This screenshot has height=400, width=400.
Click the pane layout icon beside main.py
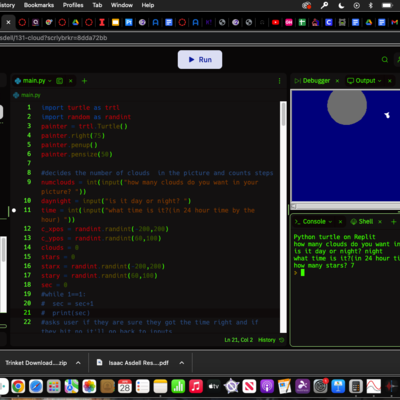tap(60, 81)
